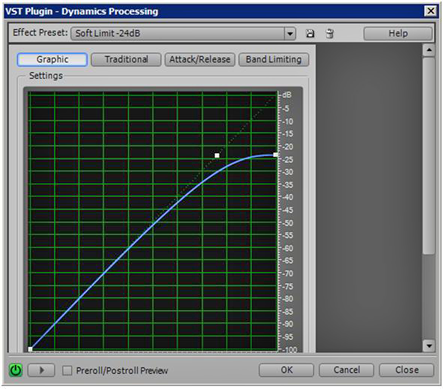Click the scrollbar down arrow
Image resolution: width=443 pixels, height=389 pixels.
point(429,346)
